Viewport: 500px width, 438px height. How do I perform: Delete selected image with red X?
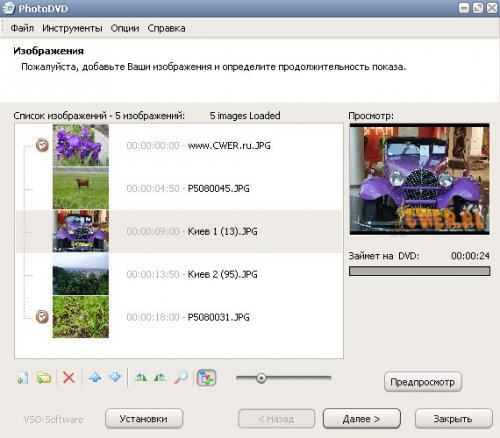(x=69, y=378)
